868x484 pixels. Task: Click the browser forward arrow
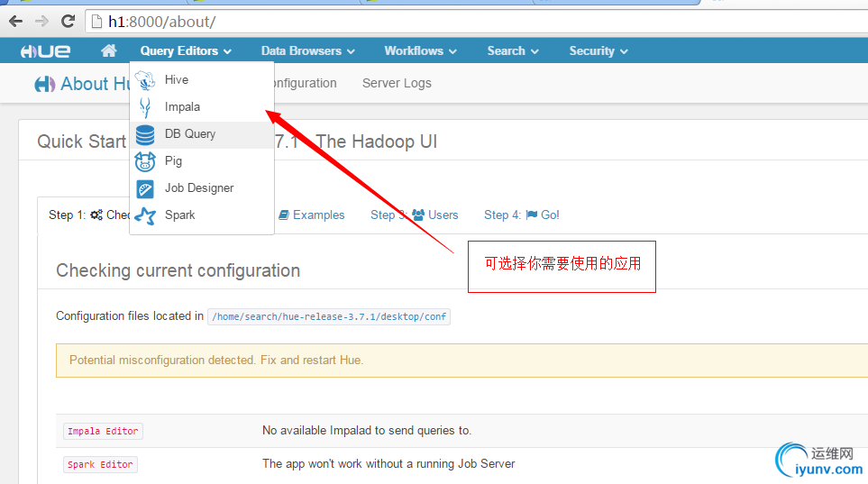[x=41, y=22]
